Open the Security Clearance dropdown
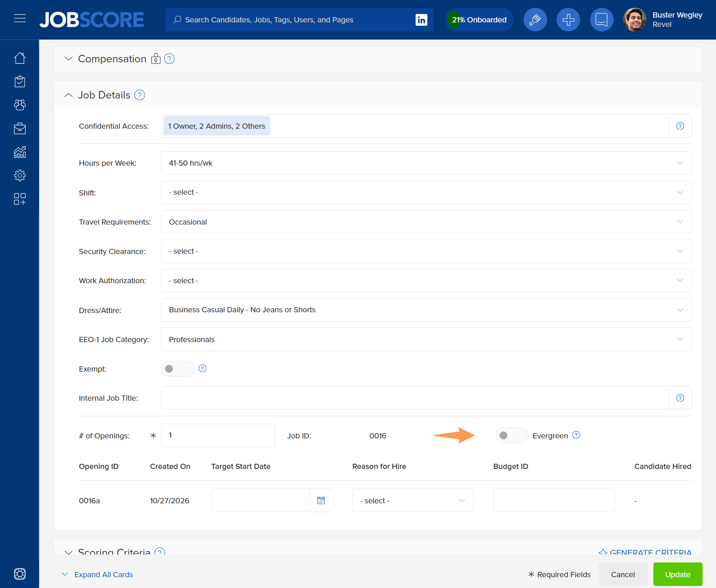Image resolution: width=716 pixels, height=588 pixels. 426,251
